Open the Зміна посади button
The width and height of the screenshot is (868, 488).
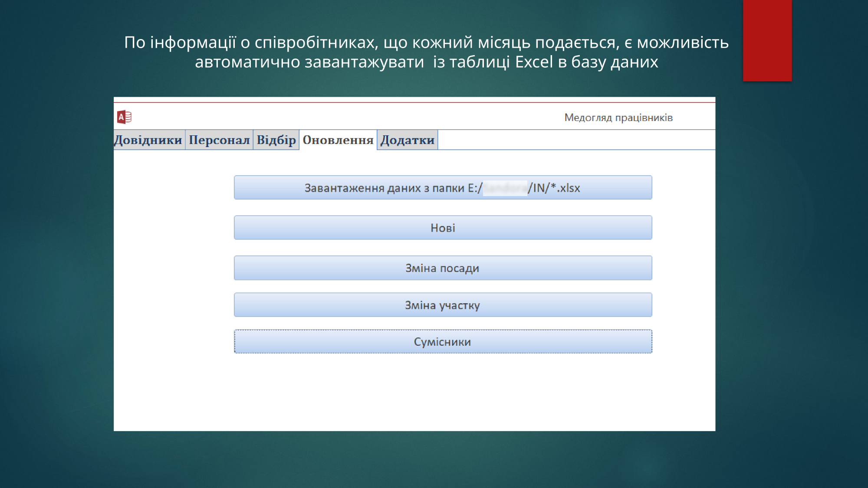[443, 268]
